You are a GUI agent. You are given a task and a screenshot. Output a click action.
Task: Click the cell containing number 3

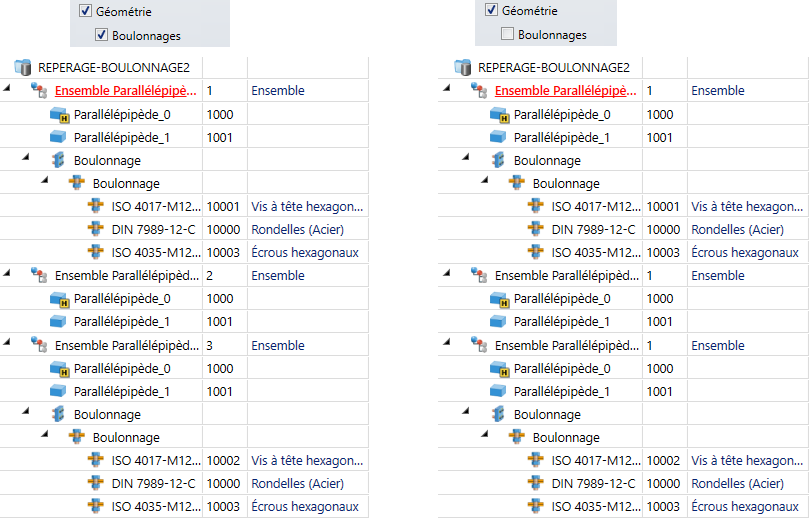pos(223,345)
